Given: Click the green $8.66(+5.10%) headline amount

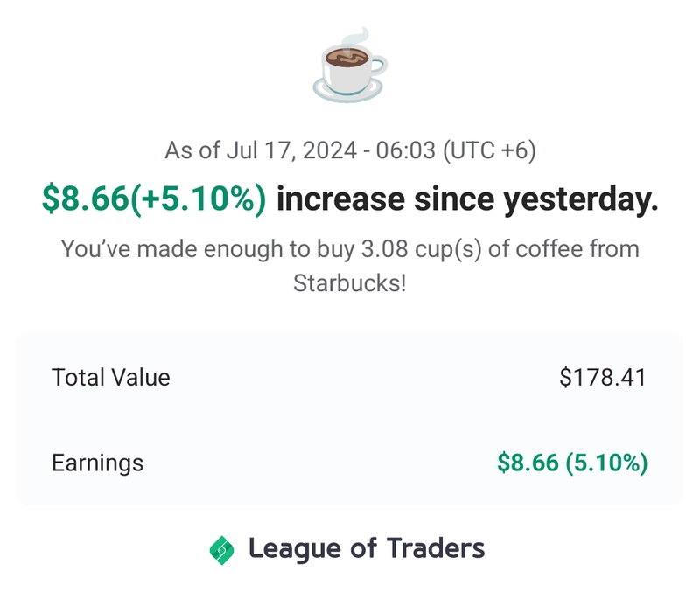Looking at the screenshot, I should [154, 199].
